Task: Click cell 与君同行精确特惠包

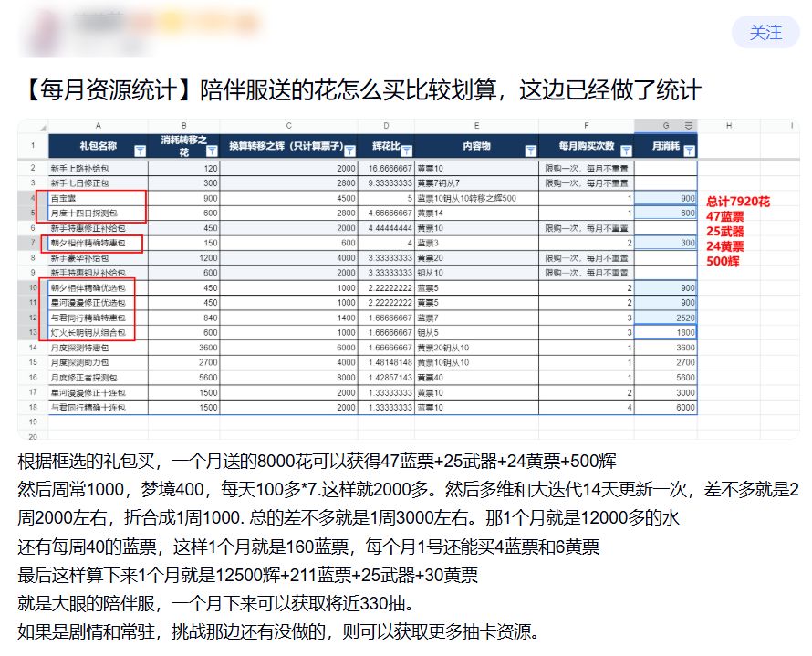Action: pyautogui.click(x=99, y=318)
